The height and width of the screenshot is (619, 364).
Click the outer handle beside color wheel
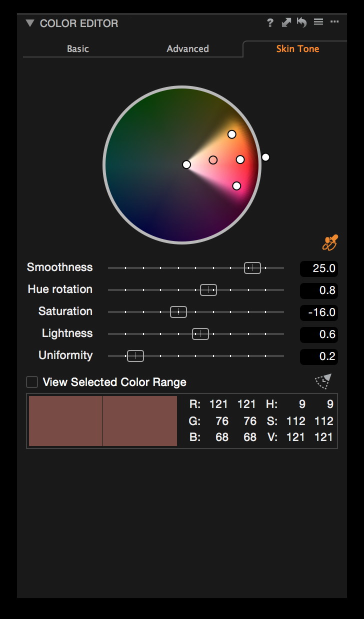(265, 157)
